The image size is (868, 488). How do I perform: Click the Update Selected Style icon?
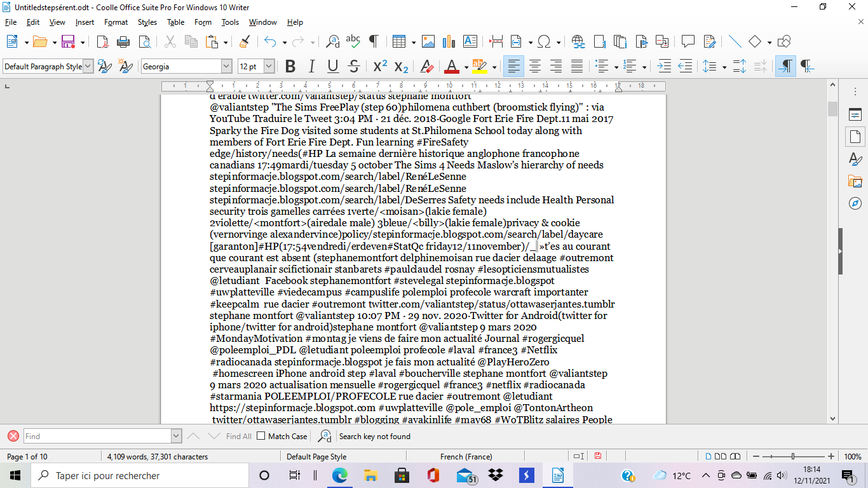tap(105, 66)
